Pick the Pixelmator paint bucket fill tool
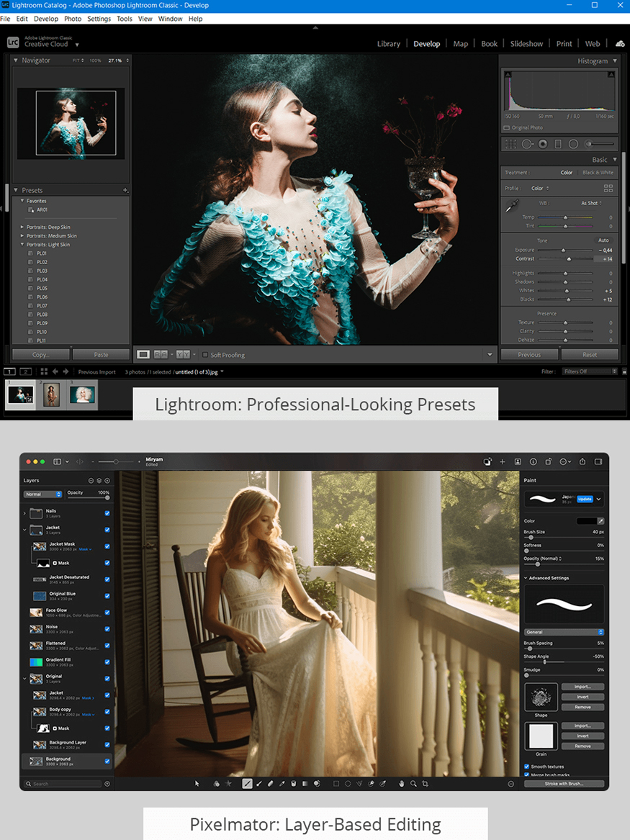Screen dimensions: 630x840 point(294,783)
